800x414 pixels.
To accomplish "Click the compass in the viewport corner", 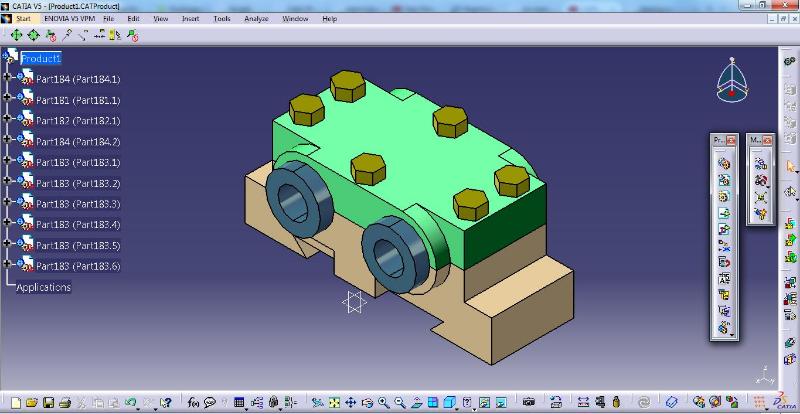I will pos(732,81).
